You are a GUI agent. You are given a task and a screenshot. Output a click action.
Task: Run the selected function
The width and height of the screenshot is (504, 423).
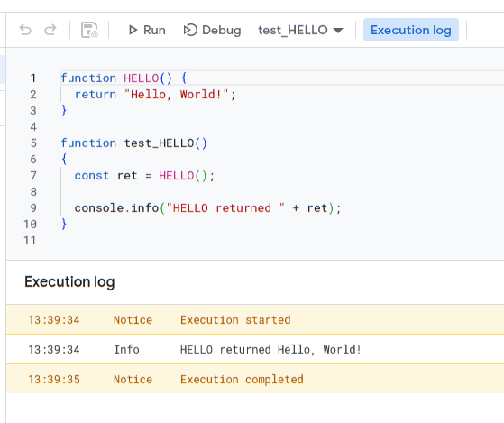tap(147, 30)
